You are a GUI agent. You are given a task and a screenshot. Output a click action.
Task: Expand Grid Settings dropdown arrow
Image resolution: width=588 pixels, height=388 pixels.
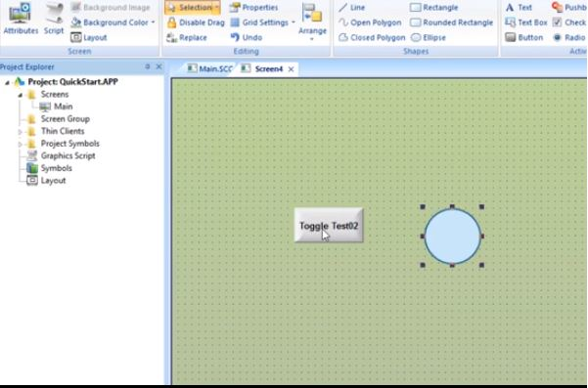[294, 22]
